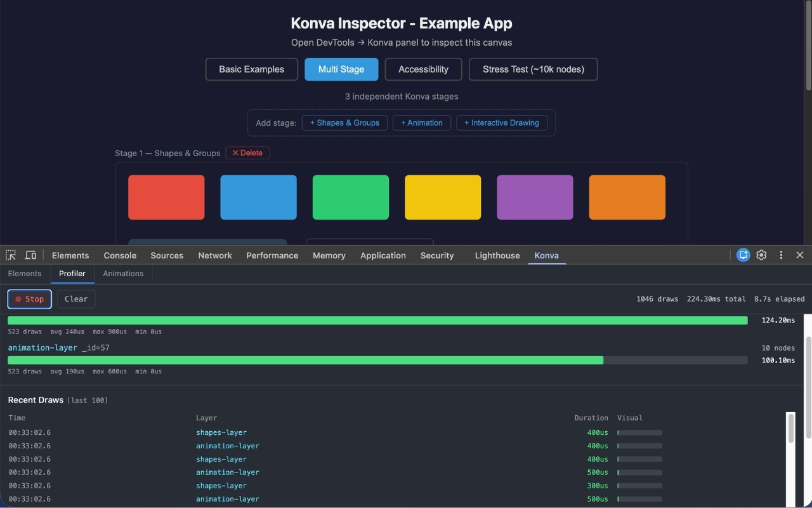Open the Animations sub-tab

[123, 274]
